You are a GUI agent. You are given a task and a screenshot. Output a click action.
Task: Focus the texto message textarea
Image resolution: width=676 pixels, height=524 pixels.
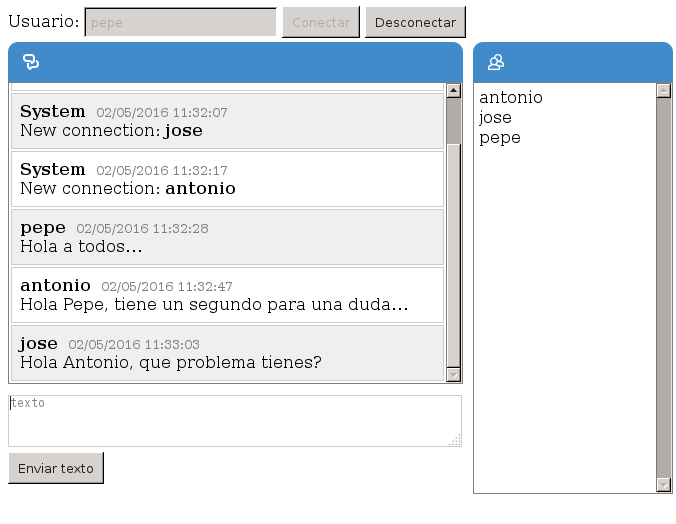coord(234,420)
